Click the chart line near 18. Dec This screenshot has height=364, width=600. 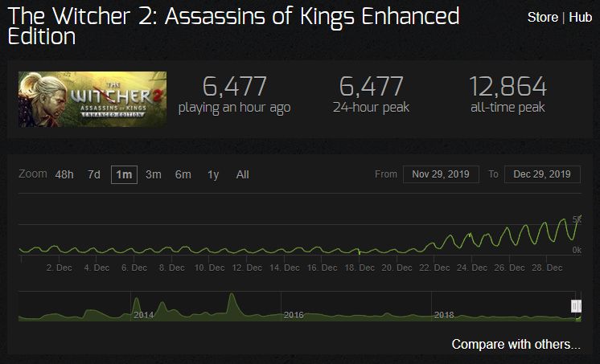[359, 251]
